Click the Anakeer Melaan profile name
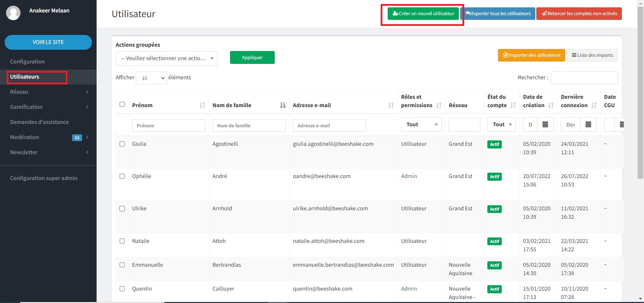The height and width of the screenshot is (303, 644). 49,10
